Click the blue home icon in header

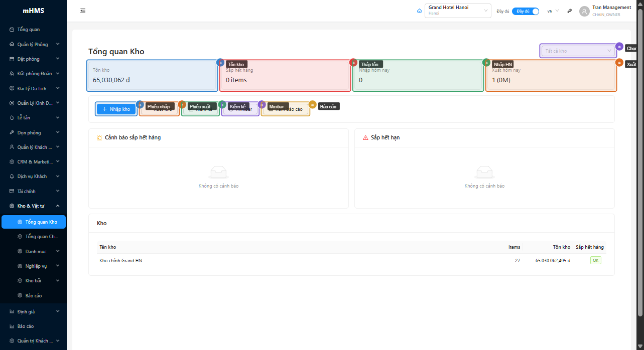[x=420, y=11]
